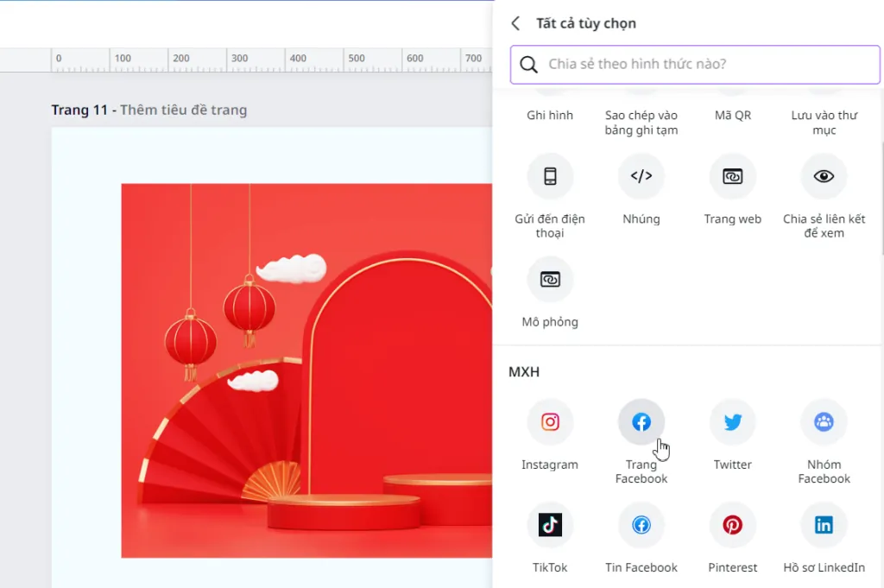The image size is (884, 588).
Task: Select 'Lưu vào thư mục' option
Action: click(824, 123)
